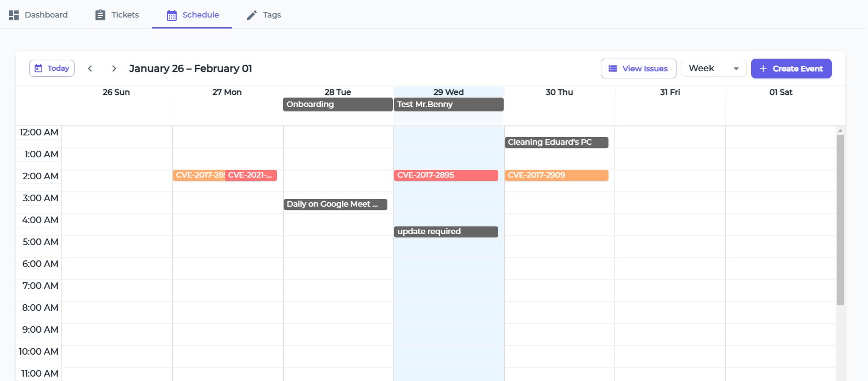Open the orange CVE-2017-2909 event on Thursday

tap(556, 175)
